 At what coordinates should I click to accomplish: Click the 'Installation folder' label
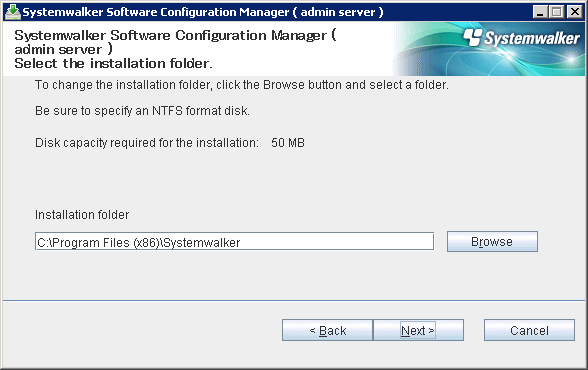pos(82,215)
